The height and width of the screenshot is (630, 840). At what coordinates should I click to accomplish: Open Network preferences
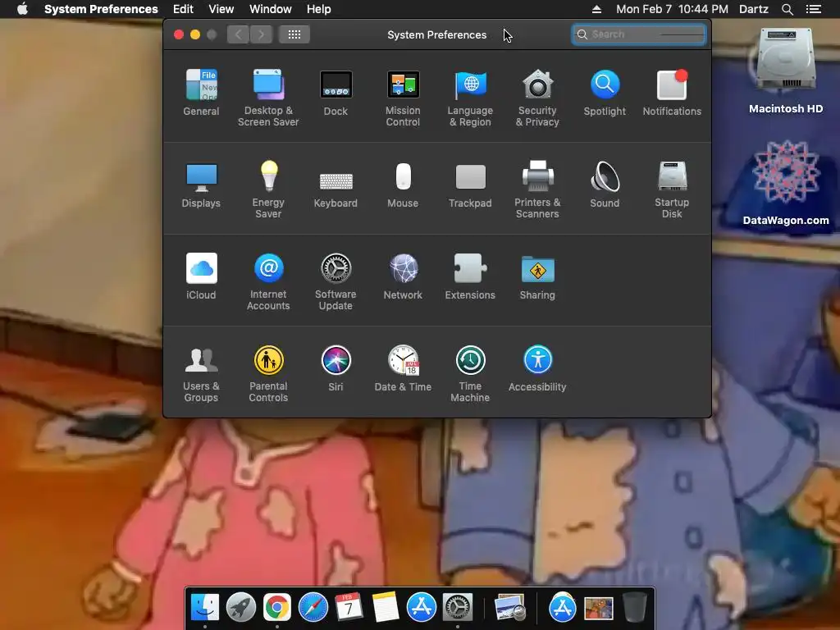point(403,276)
